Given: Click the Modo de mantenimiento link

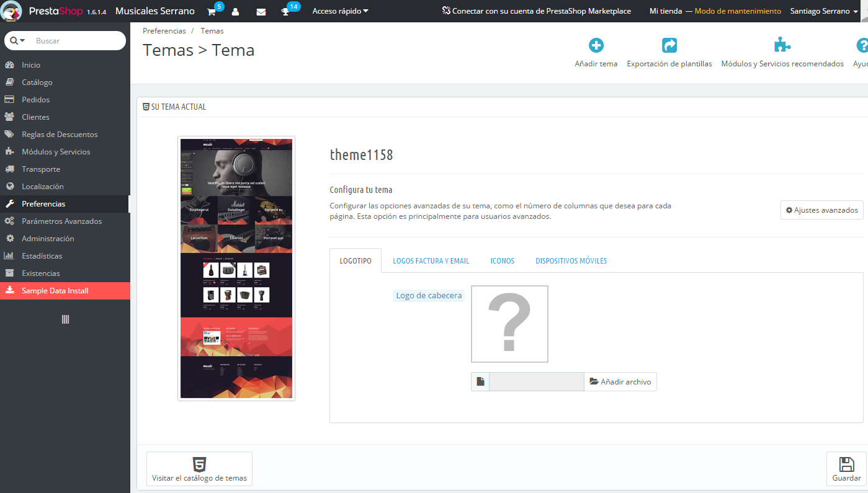Looking at the screenshot, I should point(738,11).
